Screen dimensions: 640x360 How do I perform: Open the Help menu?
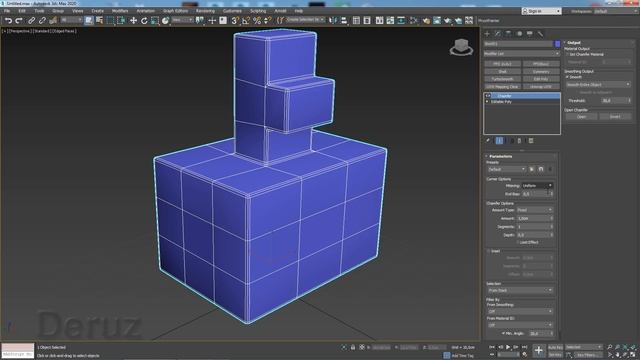coord(299,11)
